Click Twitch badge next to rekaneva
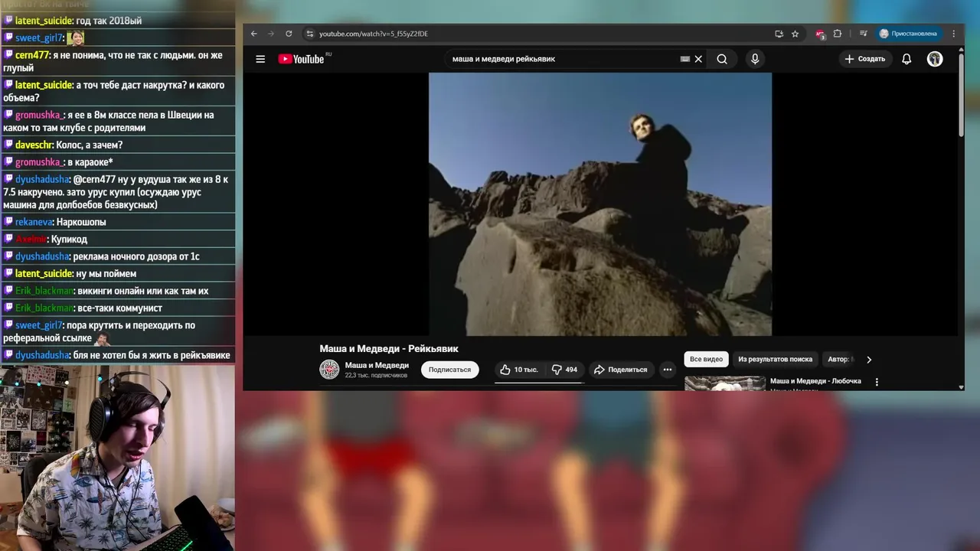 [x=8, y=222]
